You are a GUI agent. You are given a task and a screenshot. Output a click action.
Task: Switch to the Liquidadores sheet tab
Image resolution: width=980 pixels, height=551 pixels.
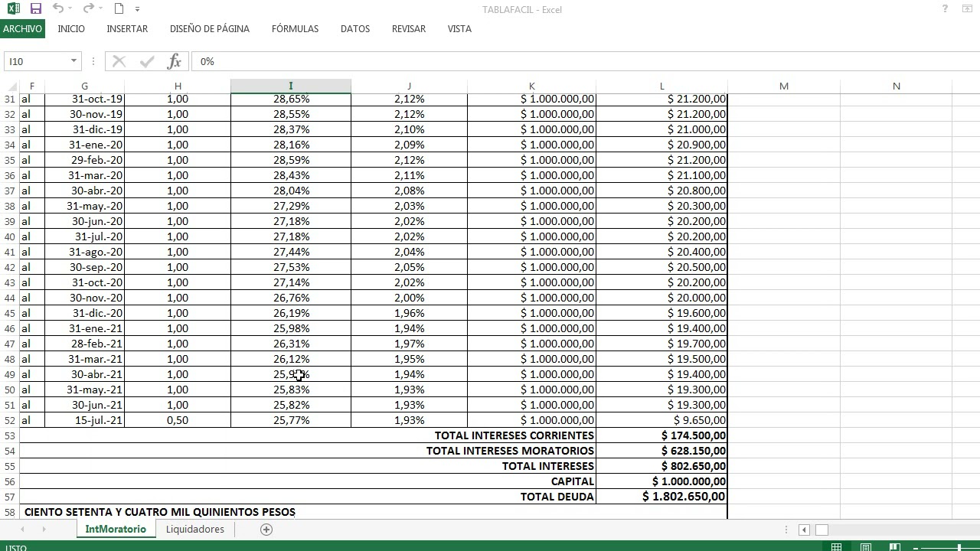coord(194,529)
